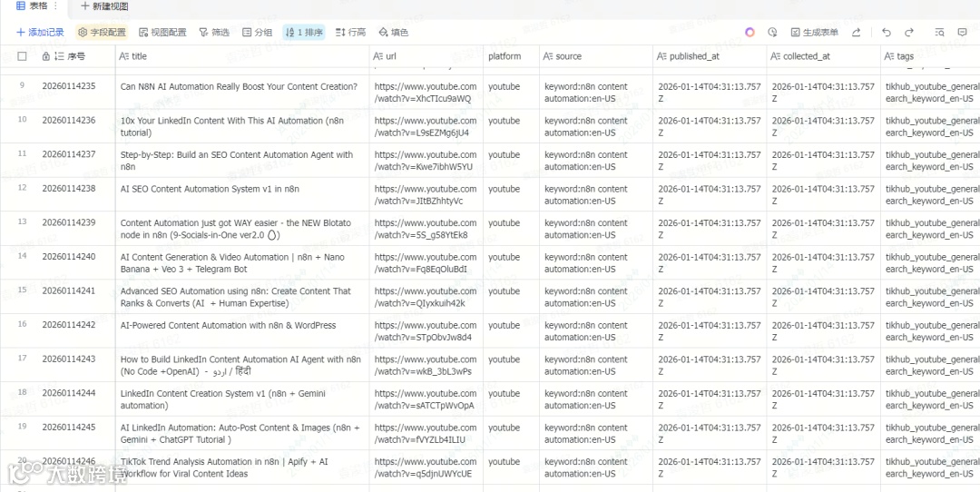Click tags cell in row 18

point(931,399)
